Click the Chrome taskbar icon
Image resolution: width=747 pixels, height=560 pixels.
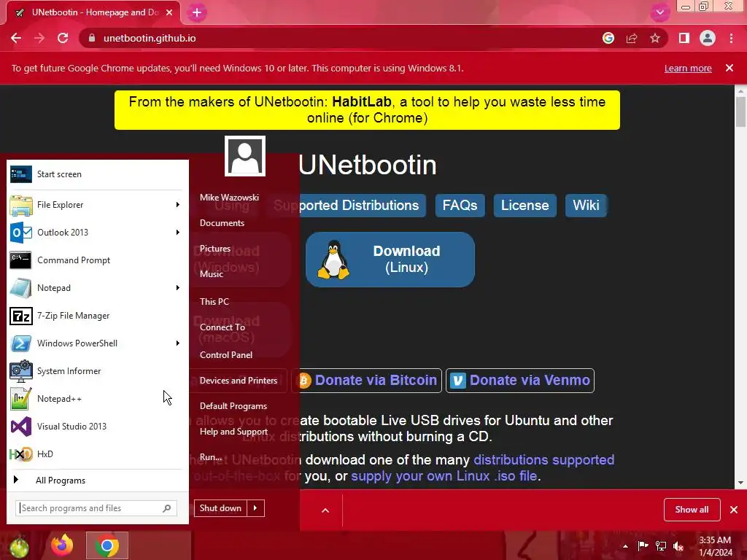click(x=107, y=545)
